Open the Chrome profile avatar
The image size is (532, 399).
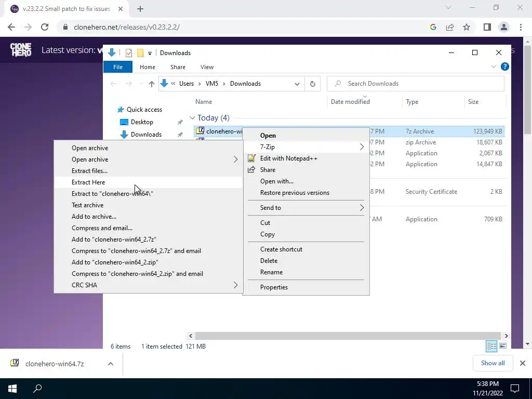pos(504,27)
